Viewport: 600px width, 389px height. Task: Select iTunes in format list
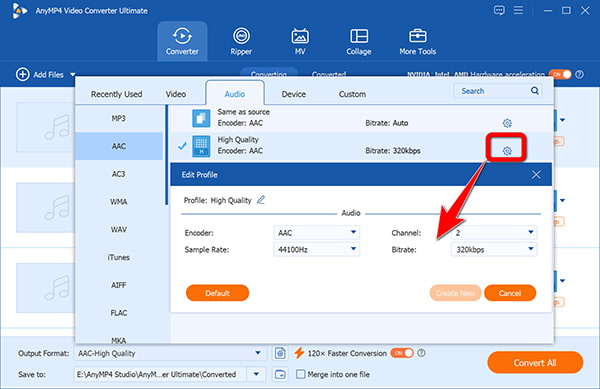tap(119, 257)
